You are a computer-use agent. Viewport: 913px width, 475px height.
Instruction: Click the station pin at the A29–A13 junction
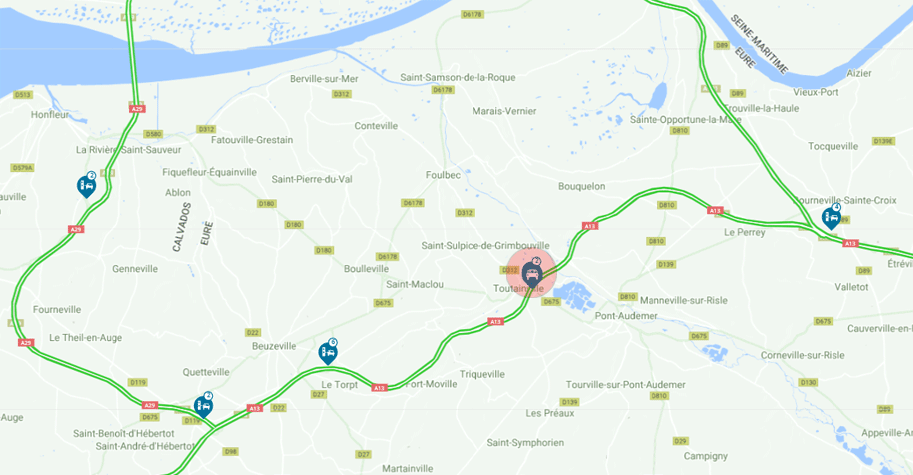[x=203, y=405]
